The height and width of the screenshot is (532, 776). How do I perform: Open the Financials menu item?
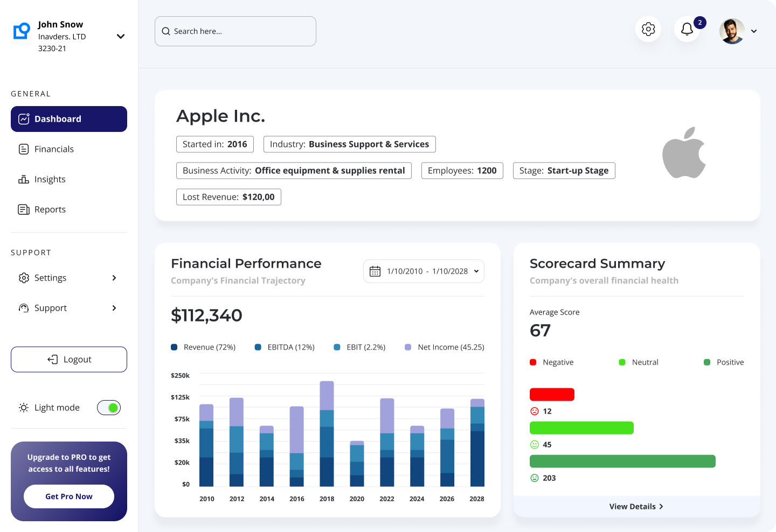coord(54,149)
